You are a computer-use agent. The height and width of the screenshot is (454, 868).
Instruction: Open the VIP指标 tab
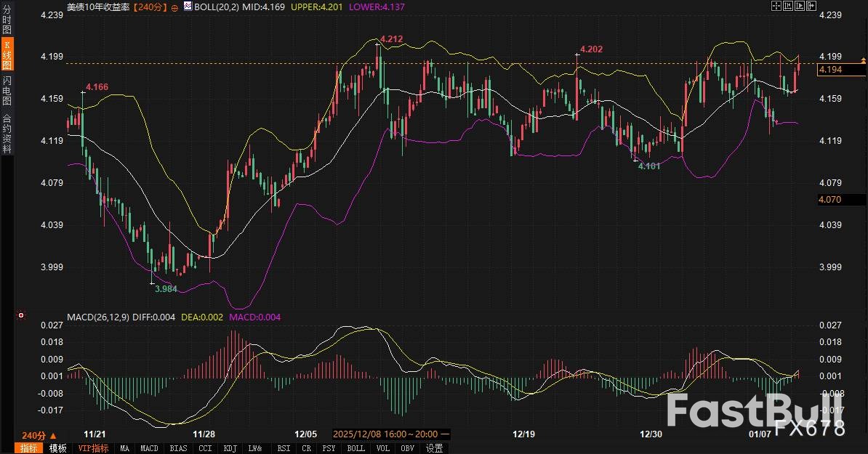pyautogui.click(x=93, y=448)
